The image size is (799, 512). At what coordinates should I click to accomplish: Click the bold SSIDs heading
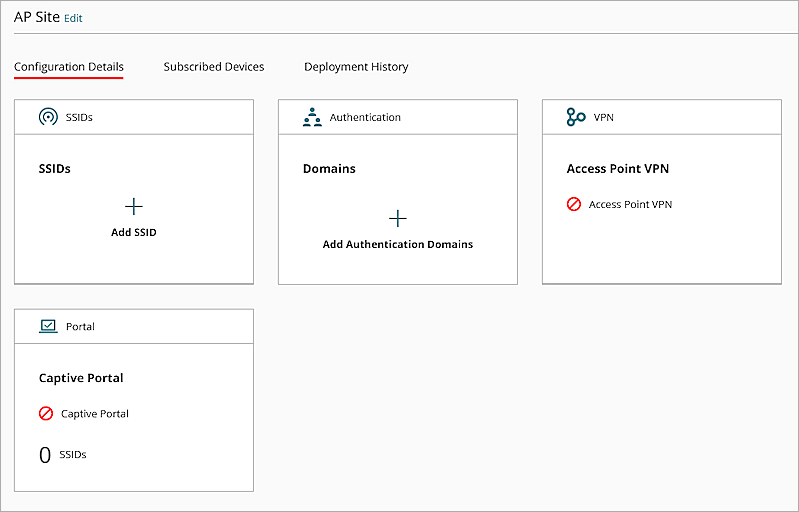click(55, 169)
